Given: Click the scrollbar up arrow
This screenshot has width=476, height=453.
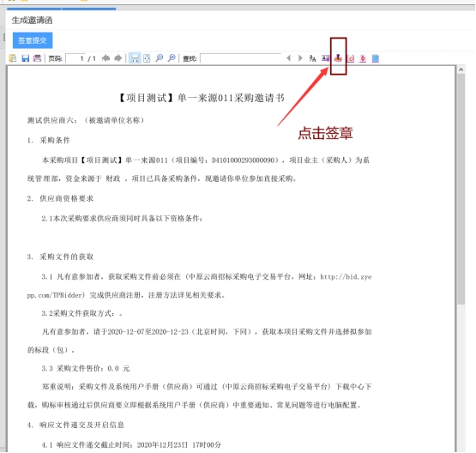Looking at the screenshot, I should (461, 69).
